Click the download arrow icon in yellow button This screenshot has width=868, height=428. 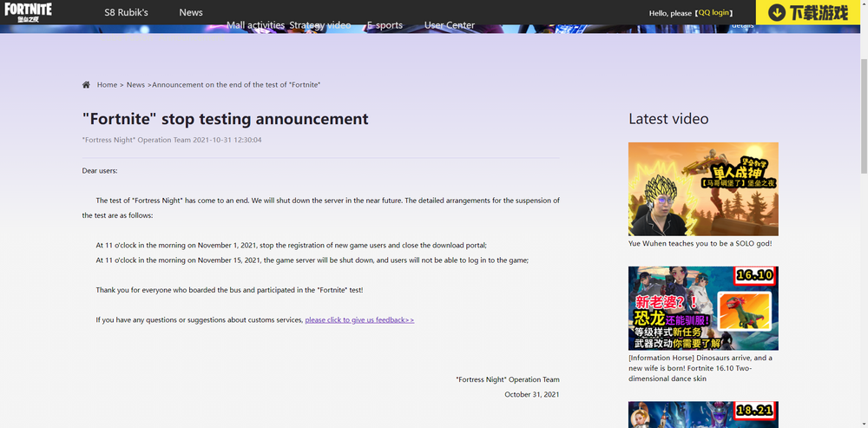(x=777, y=13)
